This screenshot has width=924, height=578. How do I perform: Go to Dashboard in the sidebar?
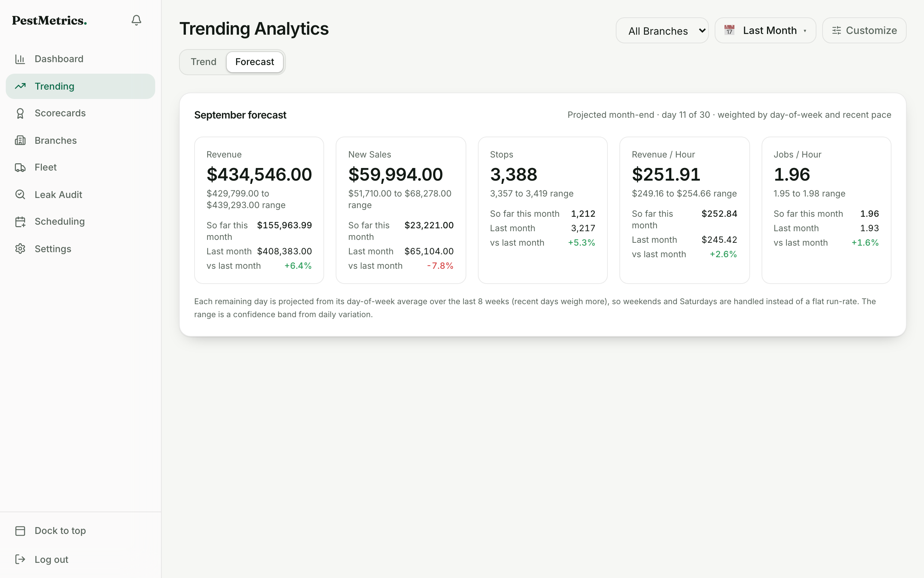point(80,59)
